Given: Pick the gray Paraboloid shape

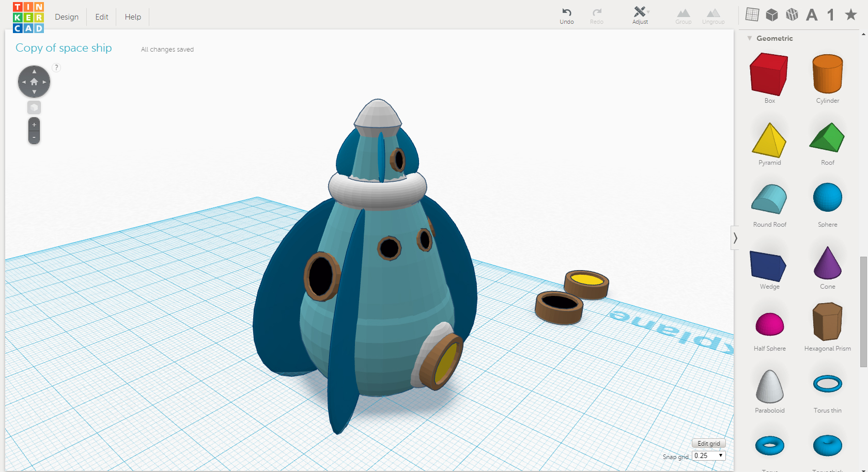Looking at the screenshot, I should (x=770, y=386).
